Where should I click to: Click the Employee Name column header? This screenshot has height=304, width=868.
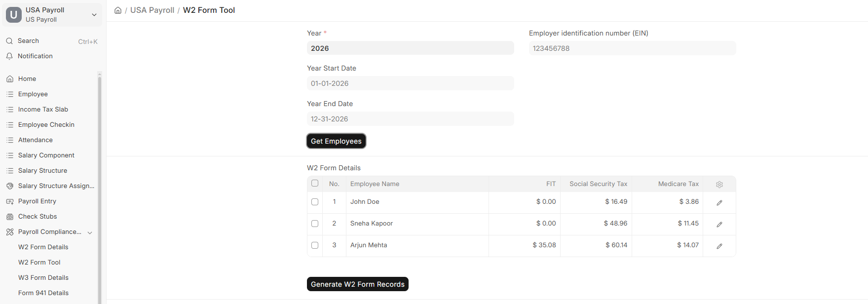pos(417,184)
